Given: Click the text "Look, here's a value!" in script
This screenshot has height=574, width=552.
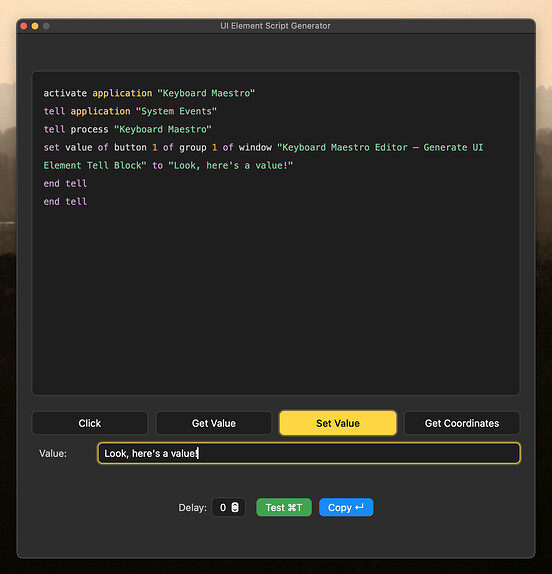Looking at the screenshot, I should tap(231, 165).
